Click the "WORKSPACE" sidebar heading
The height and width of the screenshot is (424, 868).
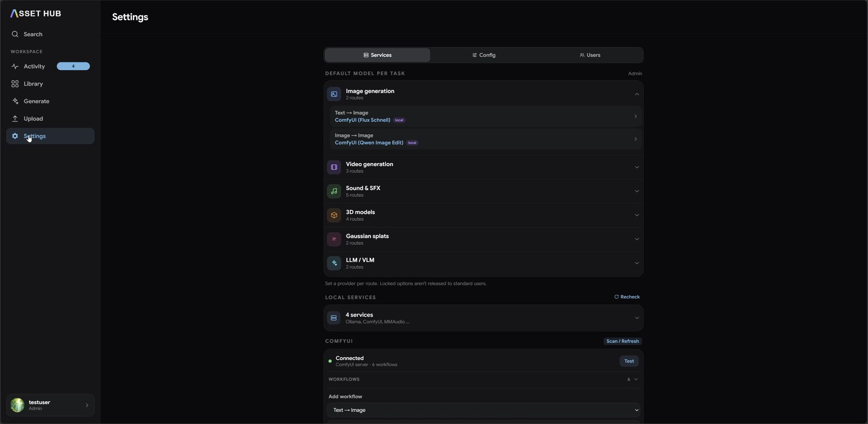27,52
